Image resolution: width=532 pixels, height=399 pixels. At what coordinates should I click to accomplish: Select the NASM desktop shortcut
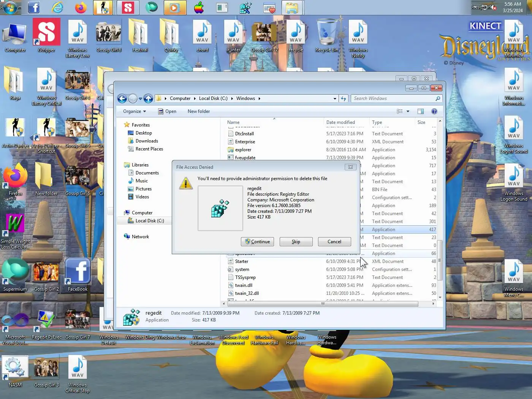tap(15, 371)
